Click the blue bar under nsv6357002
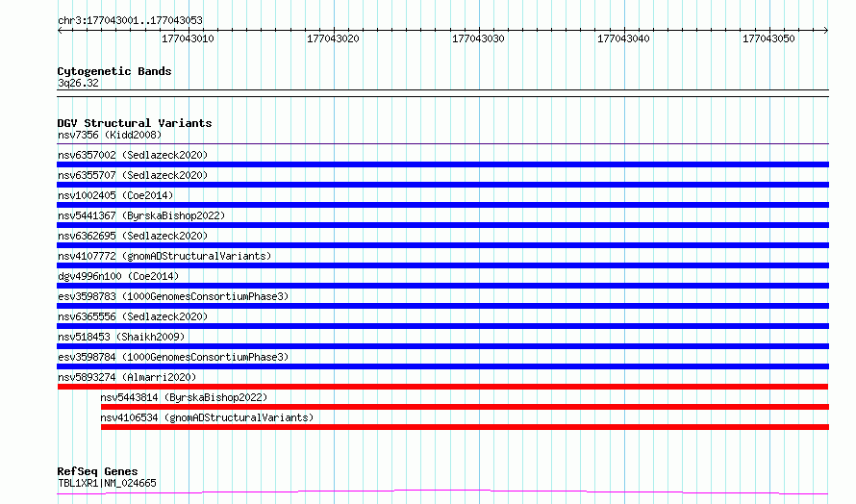The height and width of the screenshot is (504, 856). pyautogui.click(x=442, y=164)
